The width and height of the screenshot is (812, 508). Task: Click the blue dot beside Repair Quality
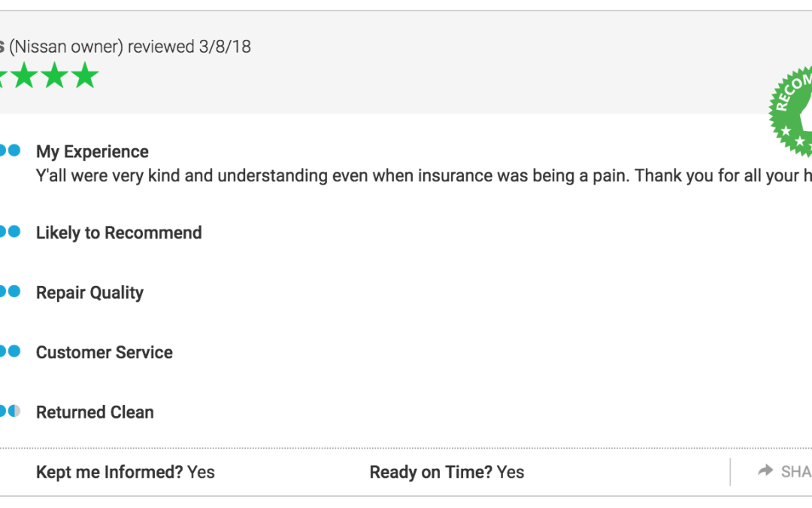click(x=14, y=291)
